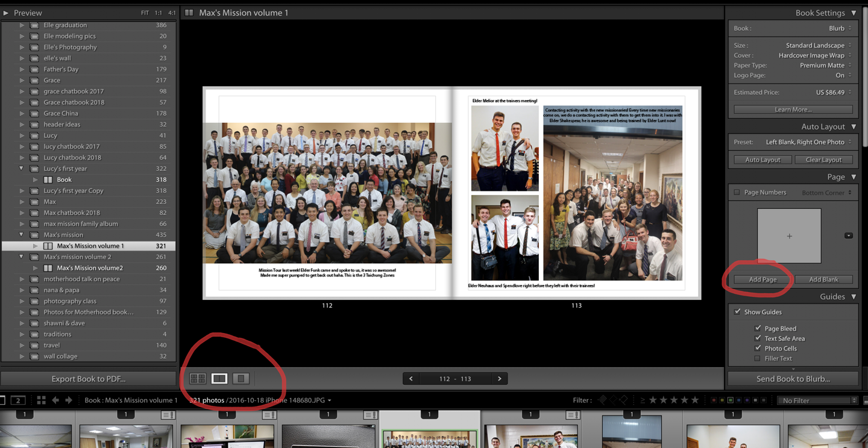Filter by green color label
This screenshot has width=868, height=448.
[731, 400]
